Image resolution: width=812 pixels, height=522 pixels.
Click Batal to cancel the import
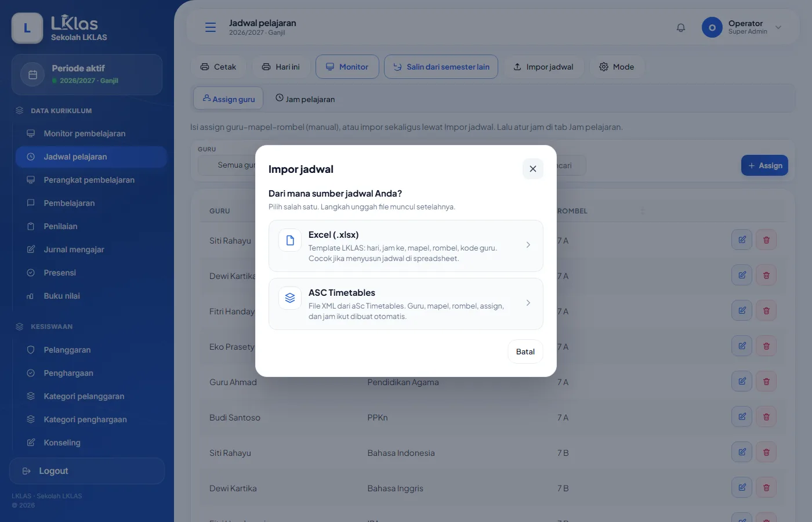click(x=525, y=351)
